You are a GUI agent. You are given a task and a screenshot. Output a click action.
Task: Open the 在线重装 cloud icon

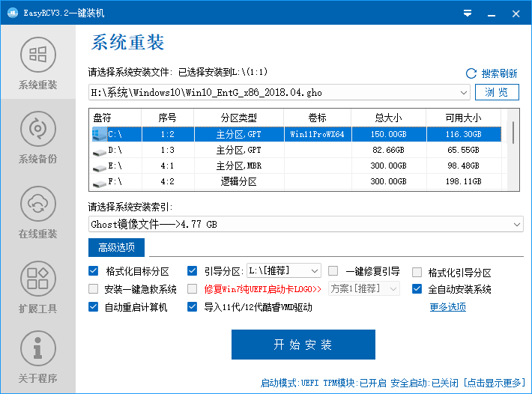coord(37,204)
